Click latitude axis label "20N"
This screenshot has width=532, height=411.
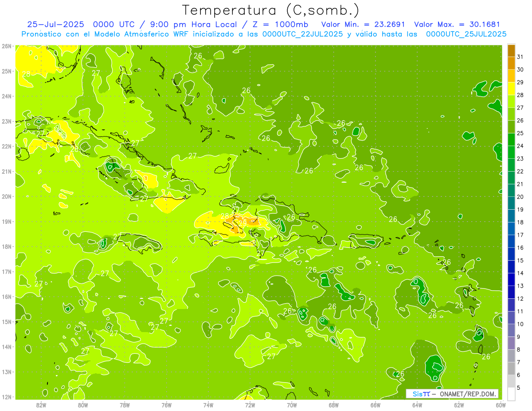pyautogui.click(x=7, y=196)
